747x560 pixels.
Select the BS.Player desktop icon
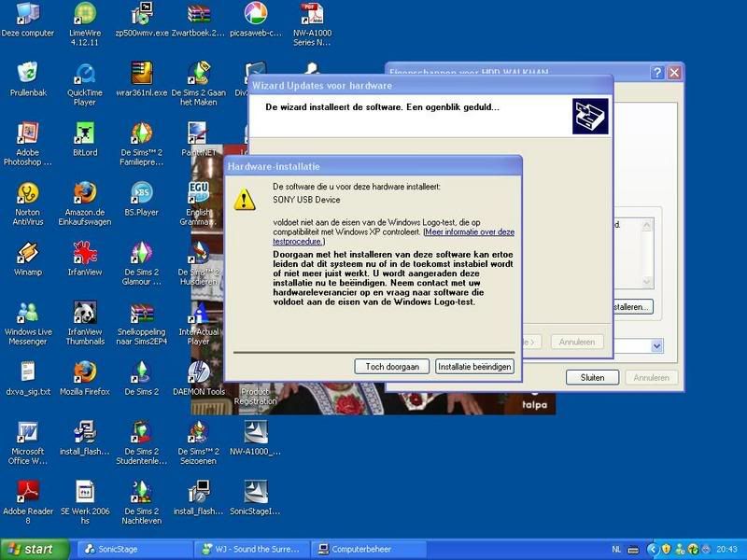(x=142, y=199)
